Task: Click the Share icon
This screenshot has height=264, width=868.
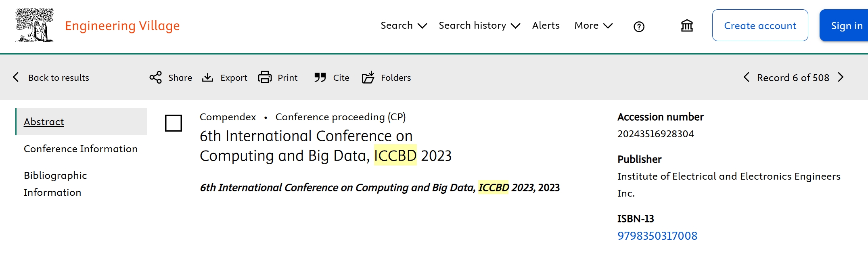Action: coord(156,78)
